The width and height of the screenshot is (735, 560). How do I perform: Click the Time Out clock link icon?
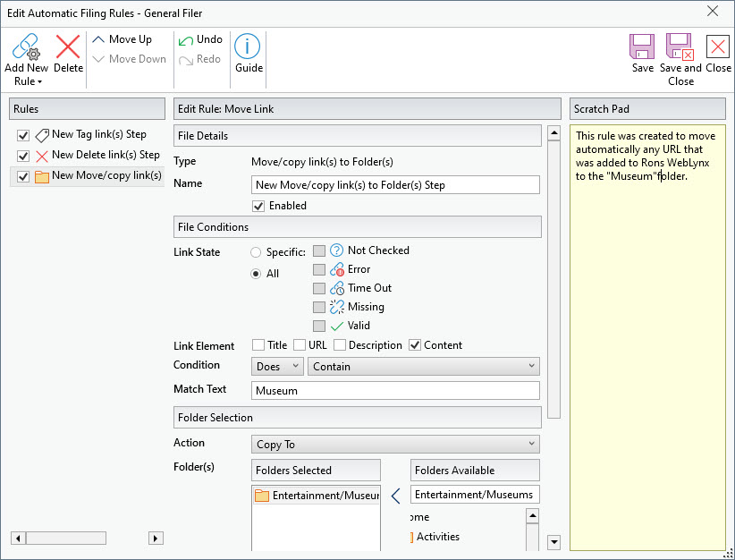click(x=336, y=288)
